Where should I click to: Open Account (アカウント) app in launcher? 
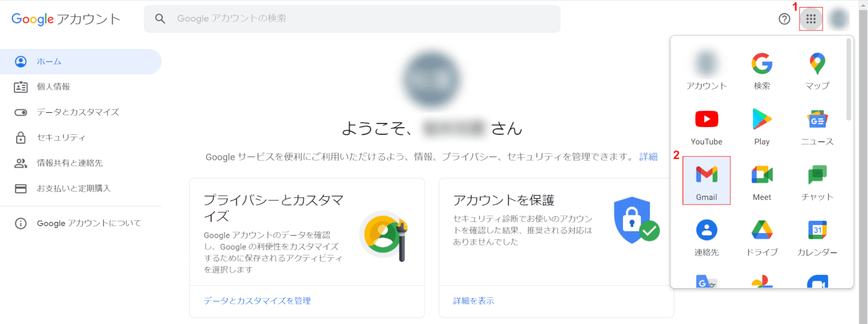tap(706, 70)
